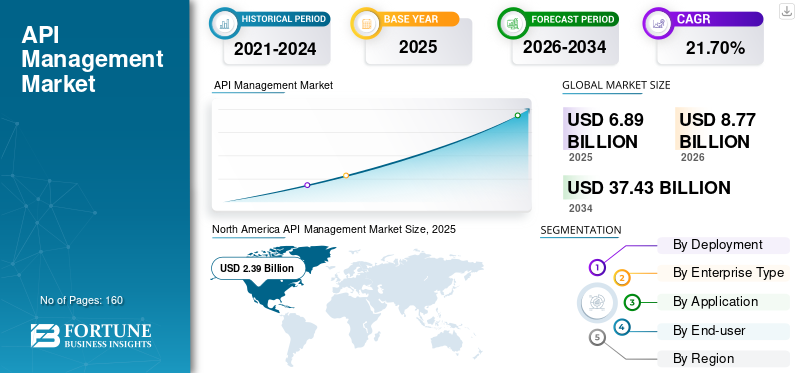
Task: Click the purple numbered circle 1
Action: point(597,267)
